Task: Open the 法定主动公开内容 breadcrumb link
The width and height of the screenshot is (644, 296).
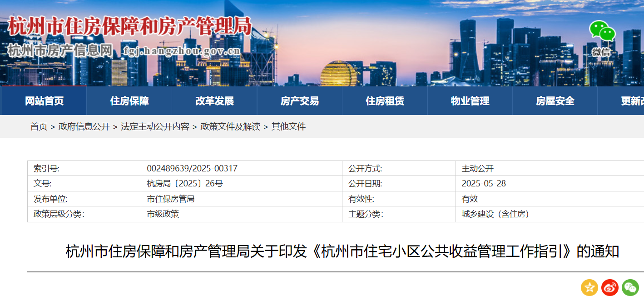Action: click(x=155, y=127)
